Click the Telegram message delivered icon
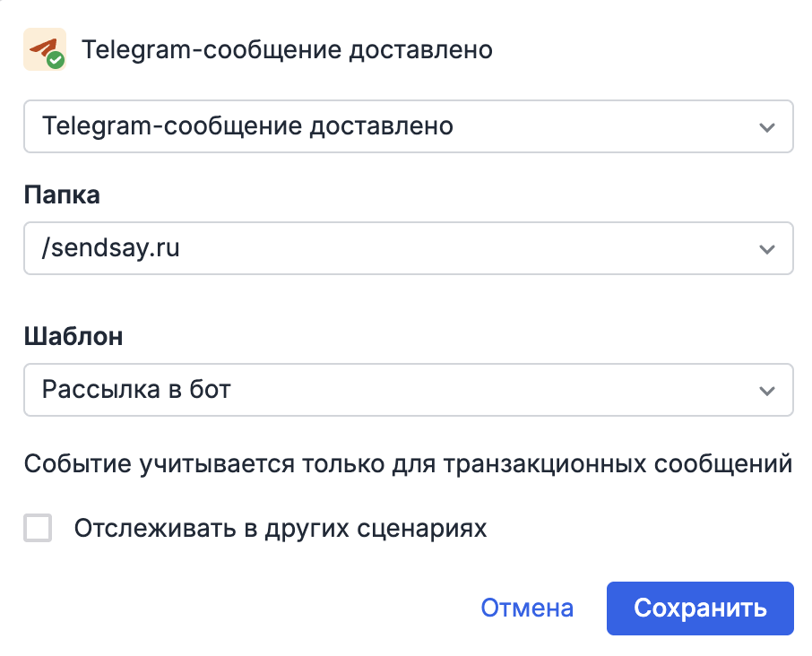 point(45,49)
